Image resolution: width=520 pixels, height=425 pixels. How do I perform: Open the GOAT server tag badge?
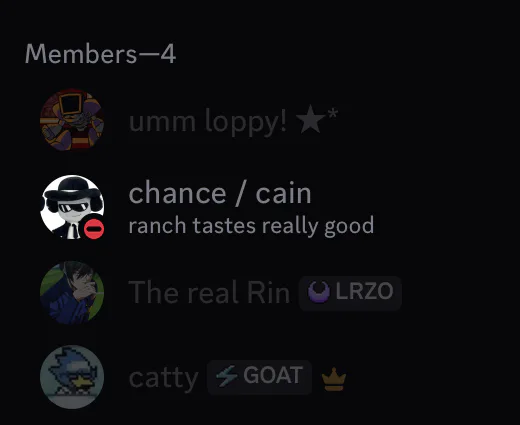point(259,377)
